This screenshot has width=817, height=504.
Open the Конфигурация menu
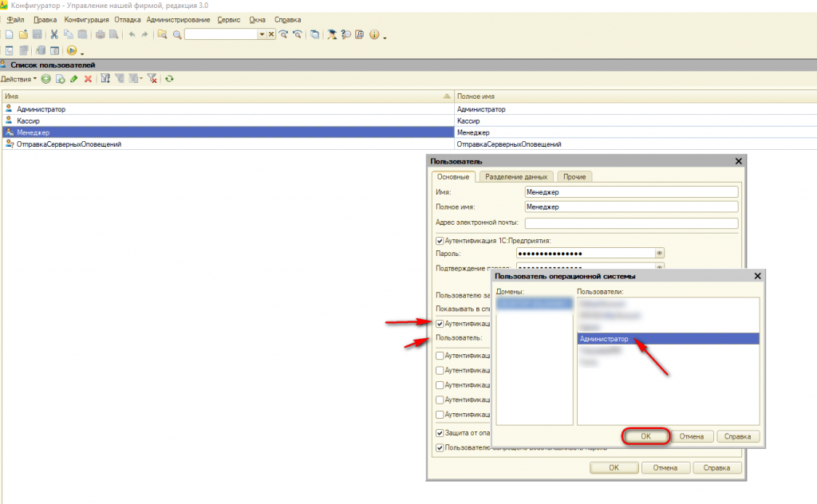86,20
